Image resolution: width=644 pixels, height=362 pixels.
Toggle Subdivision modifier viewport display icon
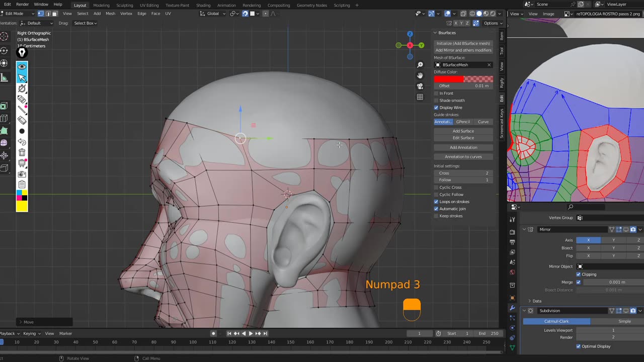[626, 311]
